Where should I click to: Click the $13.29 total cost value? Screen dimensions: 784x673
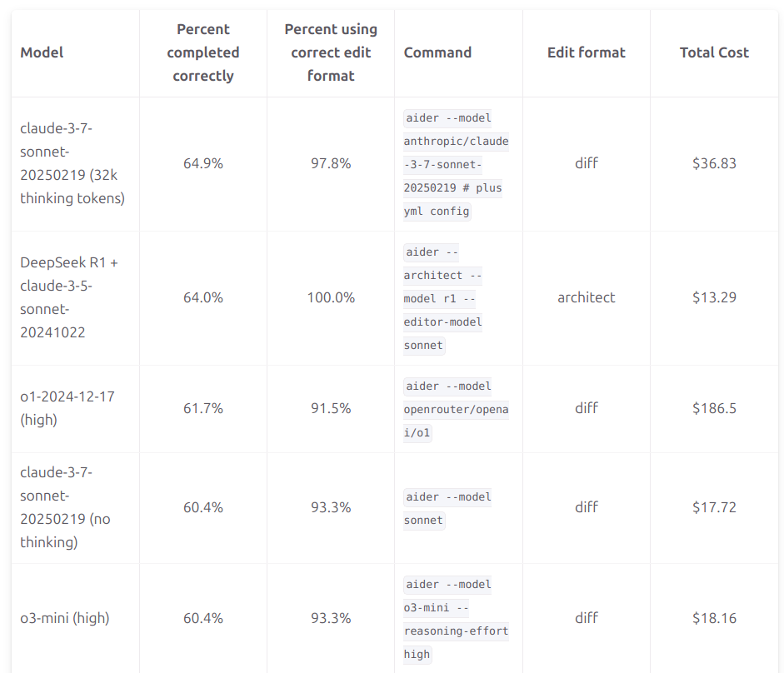[714, 297]
